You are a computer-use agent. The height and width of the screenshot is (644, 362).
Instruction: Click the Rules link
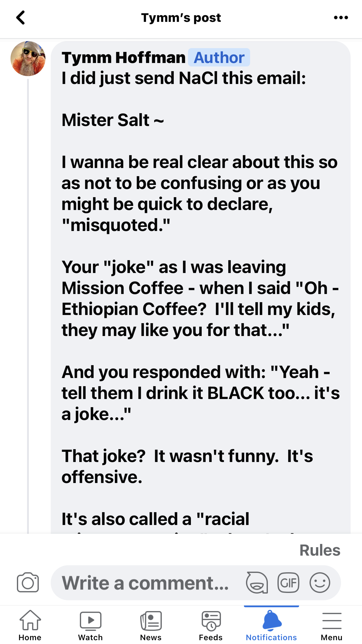320,550
